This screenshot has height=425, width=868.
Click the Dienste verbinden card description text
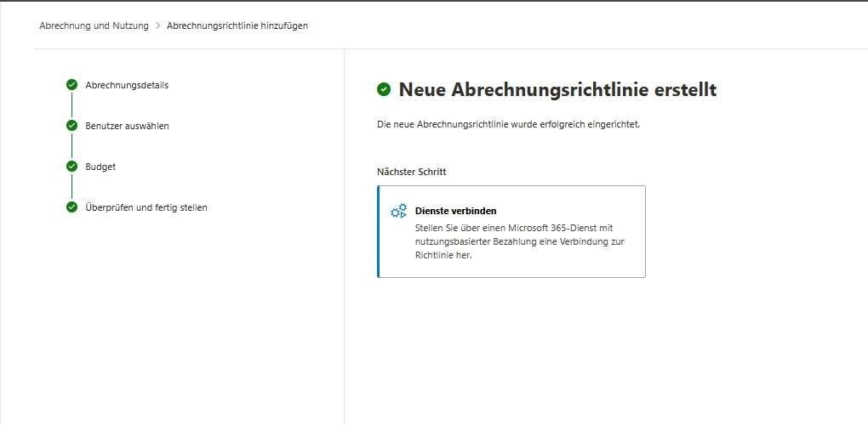point(519,241)
